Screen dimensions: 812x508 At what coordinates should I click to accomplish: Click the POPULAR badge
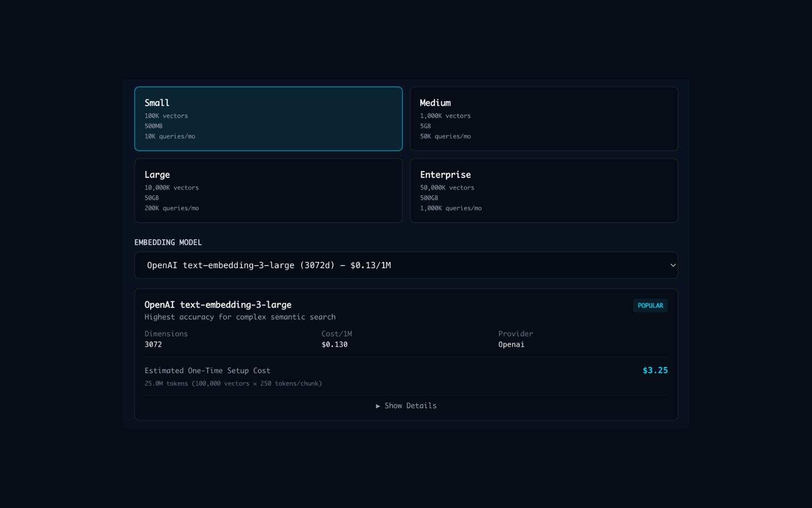coord(650,305)
